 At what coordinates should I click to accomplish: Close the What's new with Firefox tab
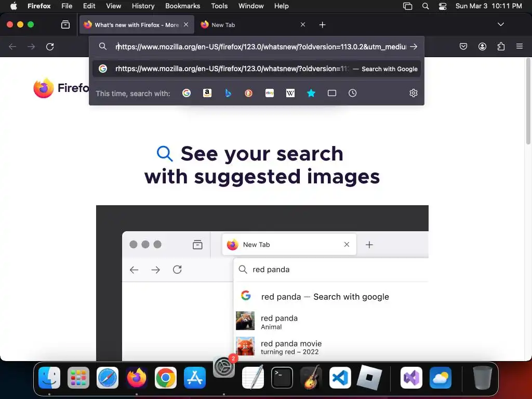(186, 24)
